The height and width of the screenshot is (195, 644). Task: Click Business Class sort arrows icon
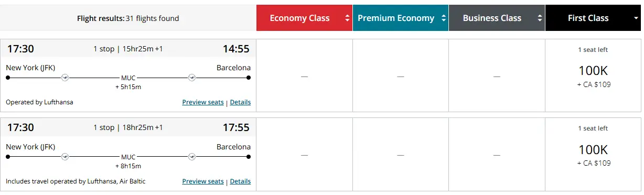540,18
